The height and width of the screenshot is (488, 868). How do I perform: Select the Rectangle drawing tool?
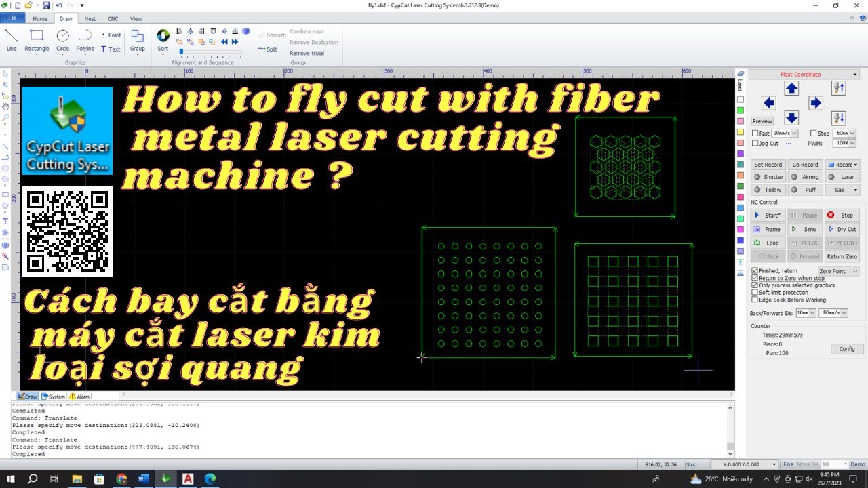(x=37, y=41)
